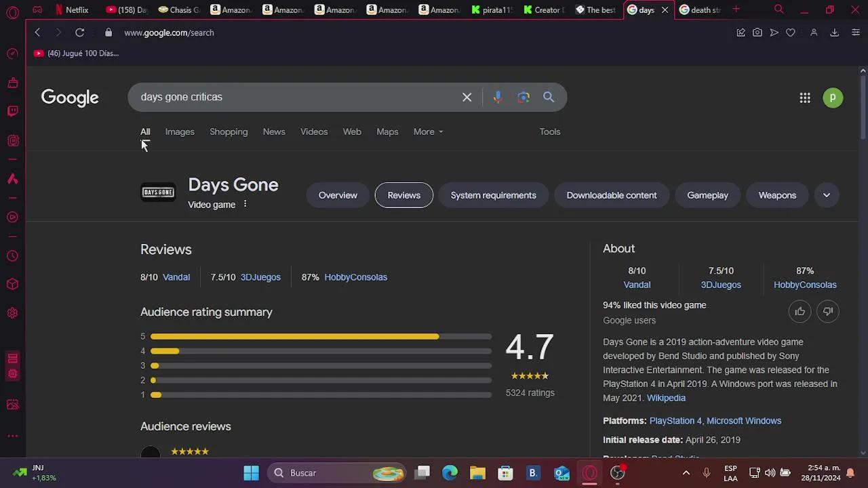Switch to Videos search tab
This screenshot has width=868, height=488.
(314, 131)
